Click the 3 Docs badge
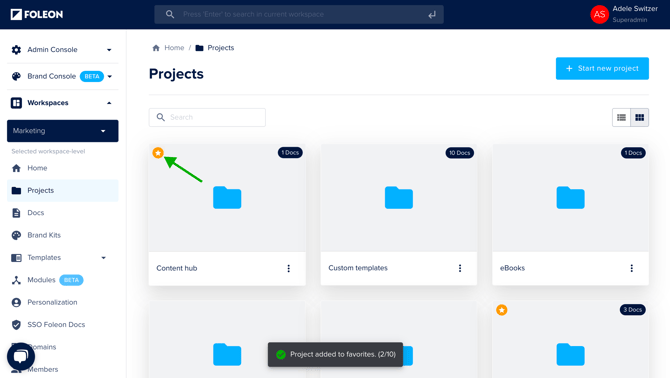Screen dimensions: 670x378 pos(632,310)
